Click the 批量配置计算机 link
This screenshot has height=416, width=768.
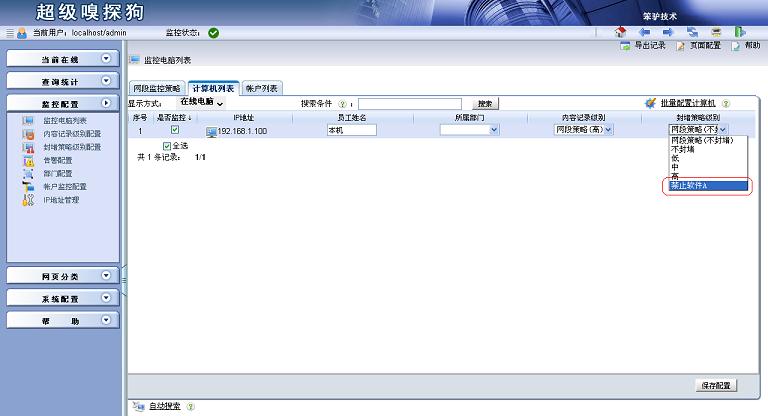click(x=686, y=103)
